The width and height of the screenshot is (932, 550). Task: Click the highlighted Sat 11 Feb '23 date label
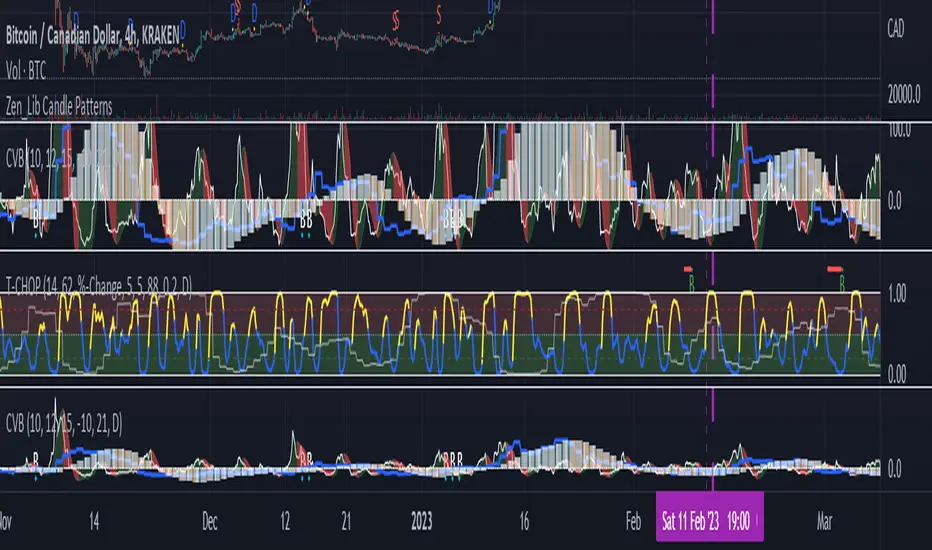click(709, 519)
